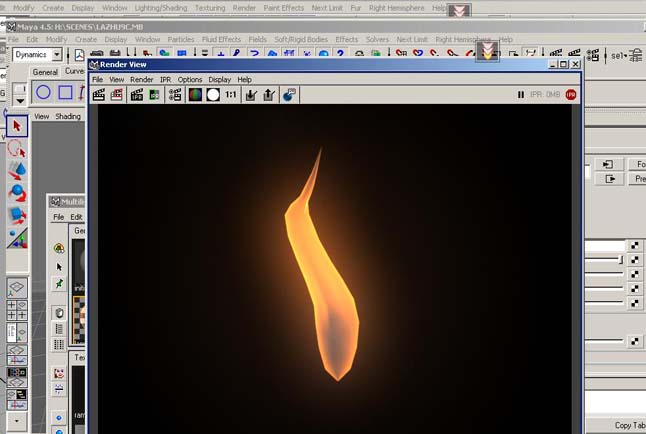
Task: Open Render View Help menu
Action: [244, 80]
